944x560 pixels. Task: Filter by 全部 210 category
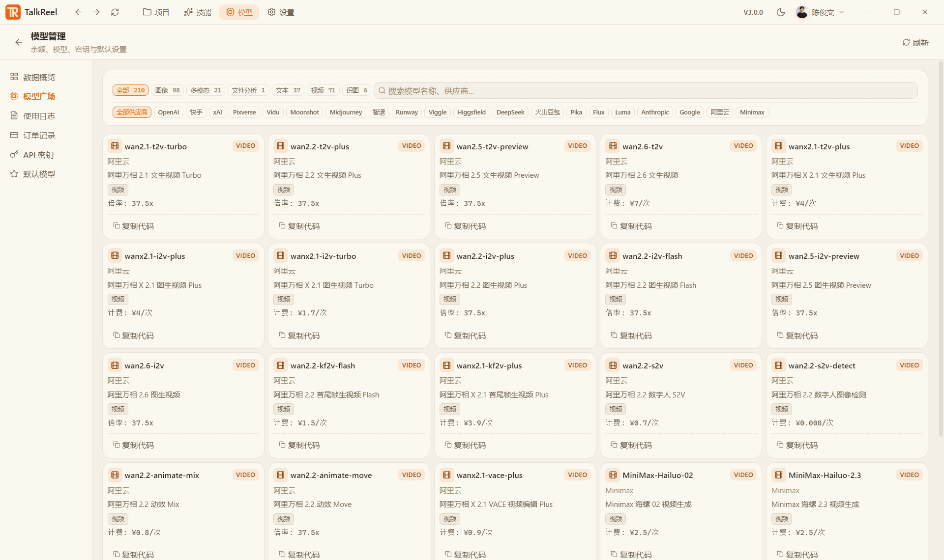coord(130,90)
